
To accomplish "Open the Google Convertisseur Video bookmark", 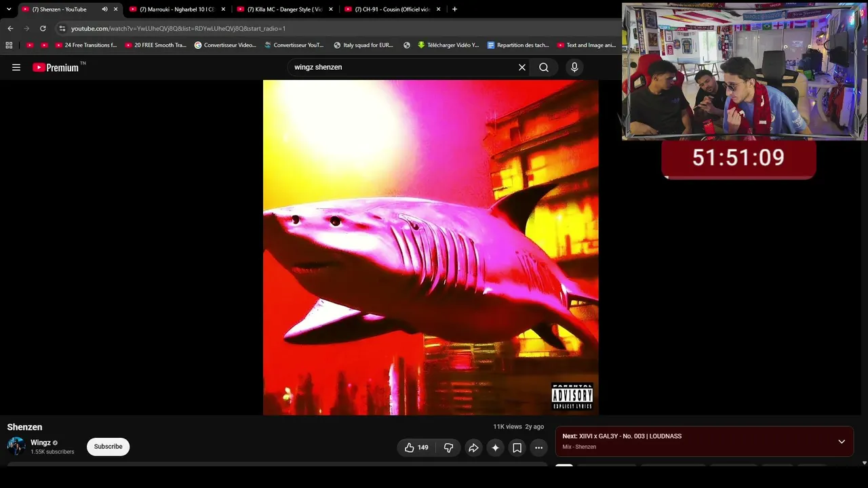I will click(x=225, y=45).
